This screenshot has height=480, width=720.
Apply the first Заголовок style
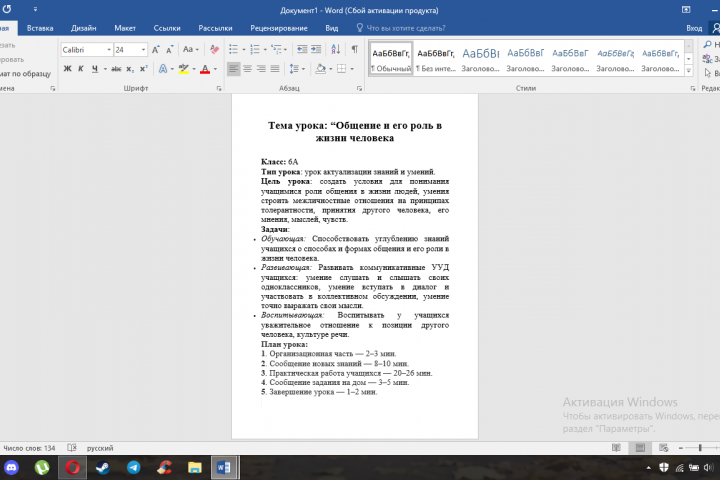(x=480, y=58)
